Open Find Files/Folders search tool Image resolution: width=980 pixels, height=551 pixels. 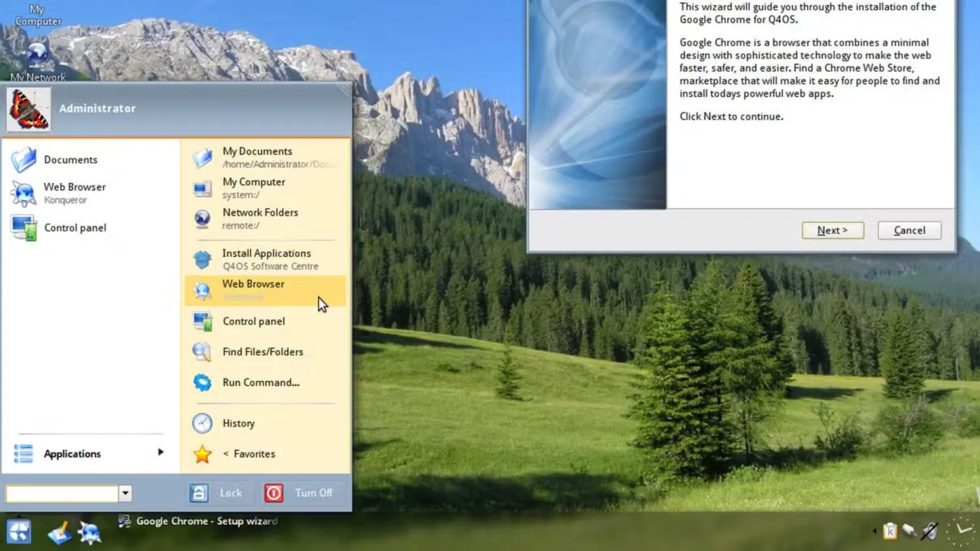(265, 352)
